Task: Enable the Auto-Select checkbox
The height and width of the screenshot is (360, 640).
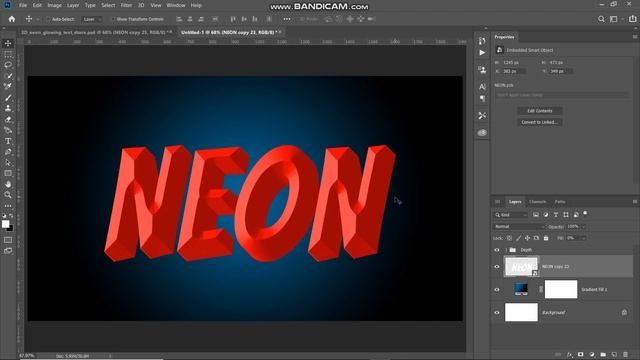Action: click(48, 19)
